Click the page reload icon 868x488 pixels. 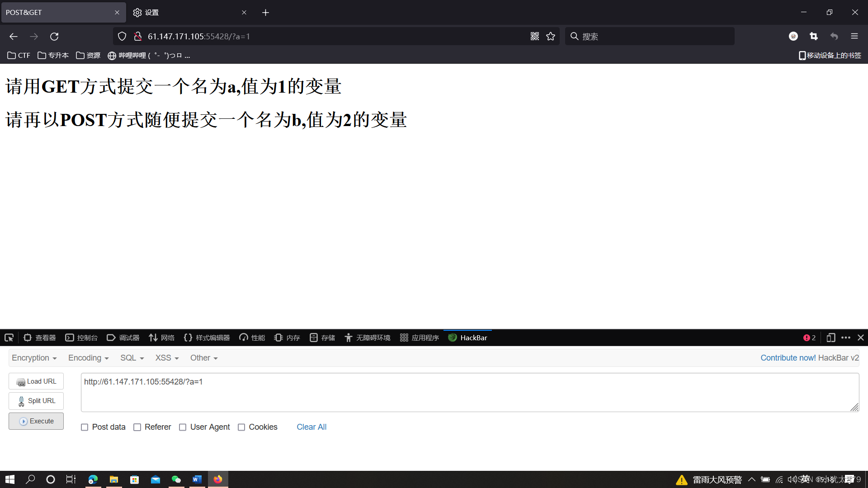pyautogui.click(x=54, y=36)
